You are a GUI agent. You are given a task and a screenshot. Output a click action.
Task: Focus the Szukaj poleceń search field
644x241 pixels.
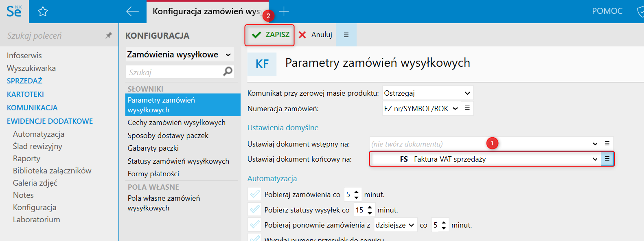(53, 36)
